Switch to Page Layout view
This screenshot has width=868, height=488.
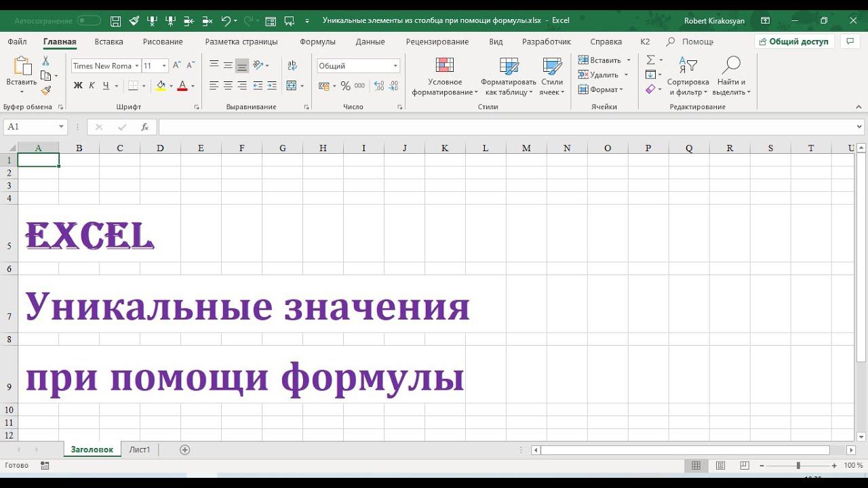point(720,466)
